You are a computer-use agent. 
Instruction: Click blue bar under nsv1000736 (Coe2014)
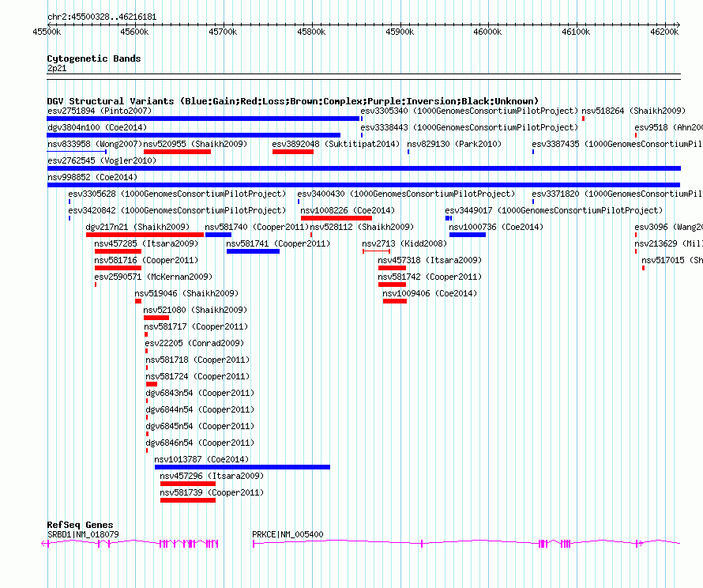click(467, 235)
